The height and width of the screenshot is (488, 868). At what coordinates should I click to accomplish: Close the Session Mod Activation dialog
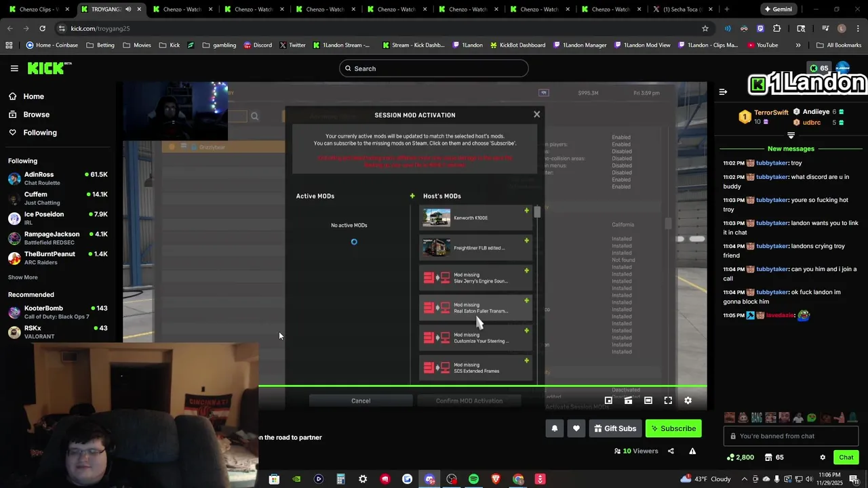536,115
